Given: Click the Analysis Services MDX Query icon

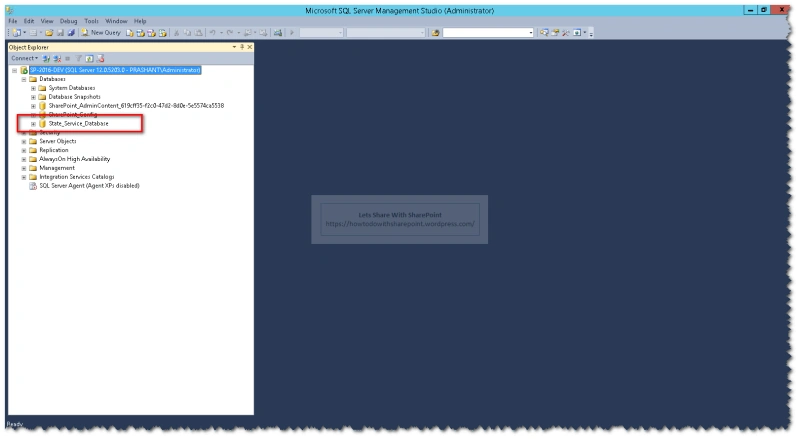Looking at the screenshot, I should [140, 33].
